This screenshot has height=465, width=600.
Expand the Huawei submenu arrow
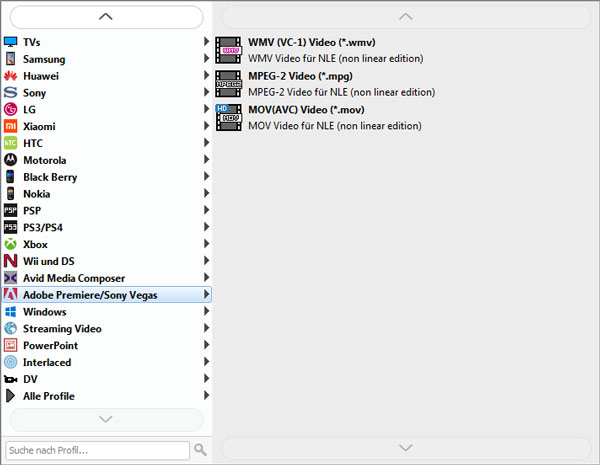click(x=206, y=75)
